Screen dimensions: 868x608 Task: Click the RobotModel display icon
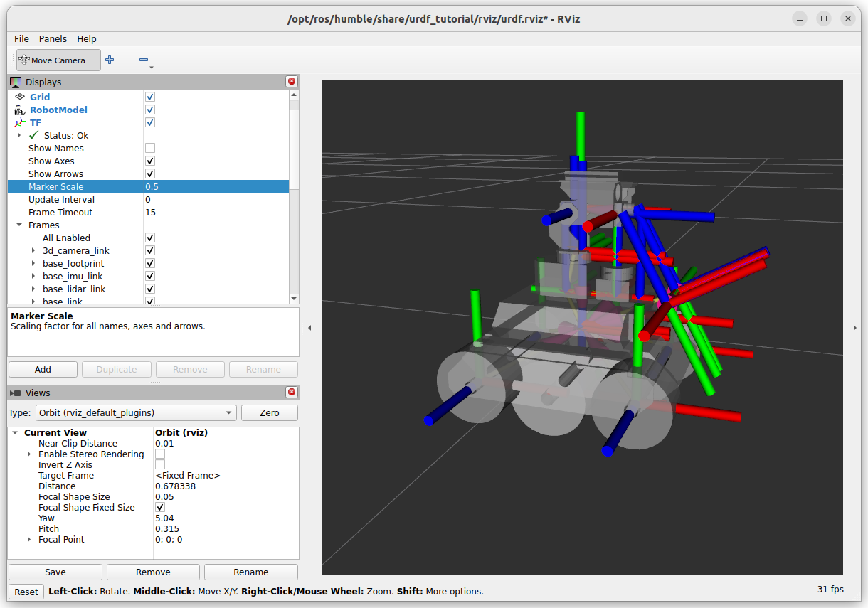(20, 110)
